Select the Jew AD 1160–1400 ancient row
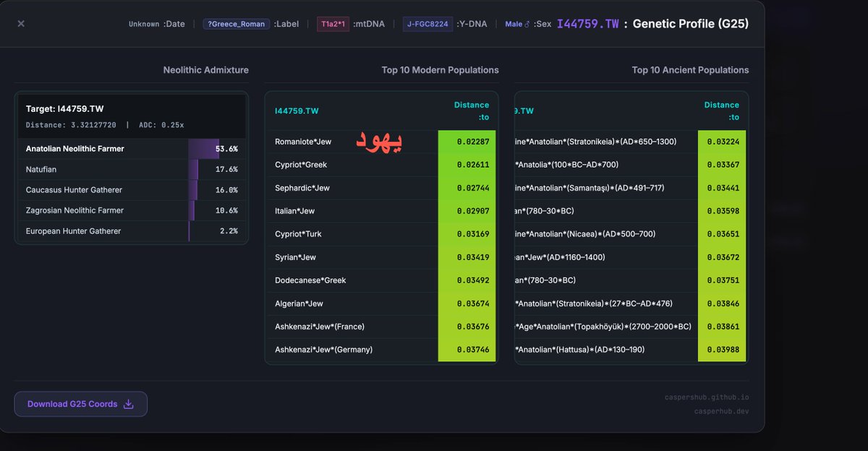 631,257
